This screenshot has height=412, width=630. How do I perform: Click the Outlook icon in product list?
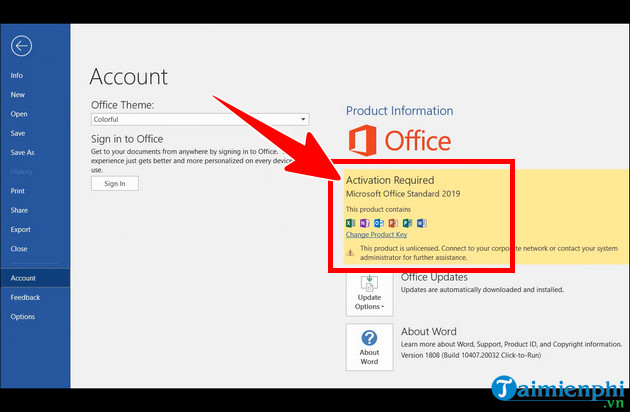click(379, 223)
